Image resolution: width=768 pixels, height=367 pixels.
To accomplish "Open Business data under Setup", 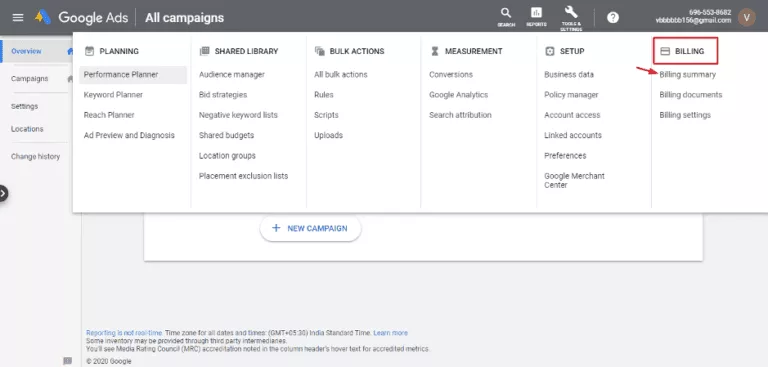I will coord(569,74).
